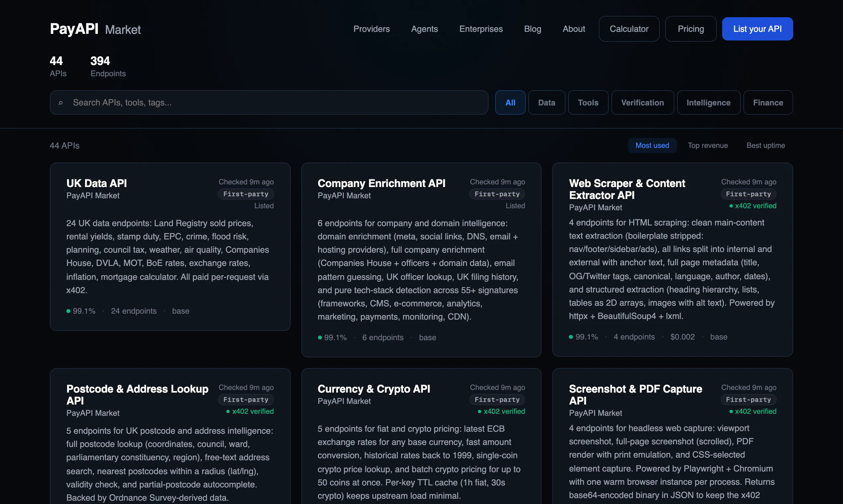Click First-party badge on UK Data API

pyautogui.click(x=246, y=194)
